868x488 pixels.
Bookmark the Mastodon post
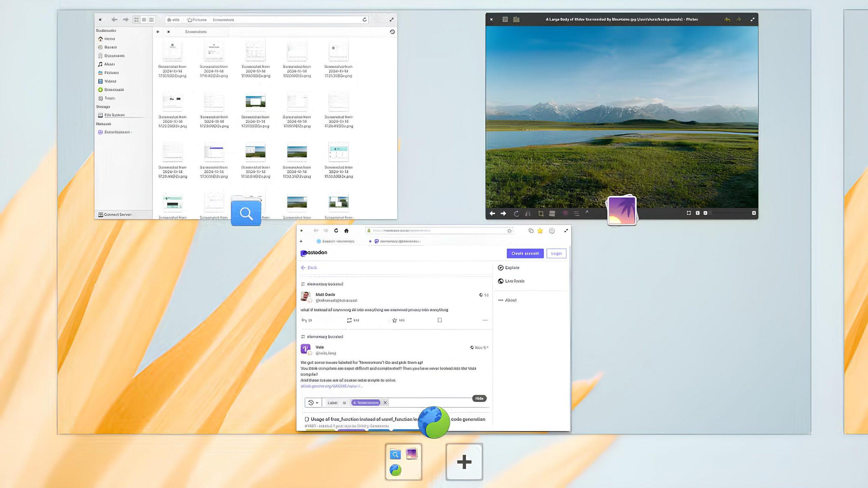[439, 320]
